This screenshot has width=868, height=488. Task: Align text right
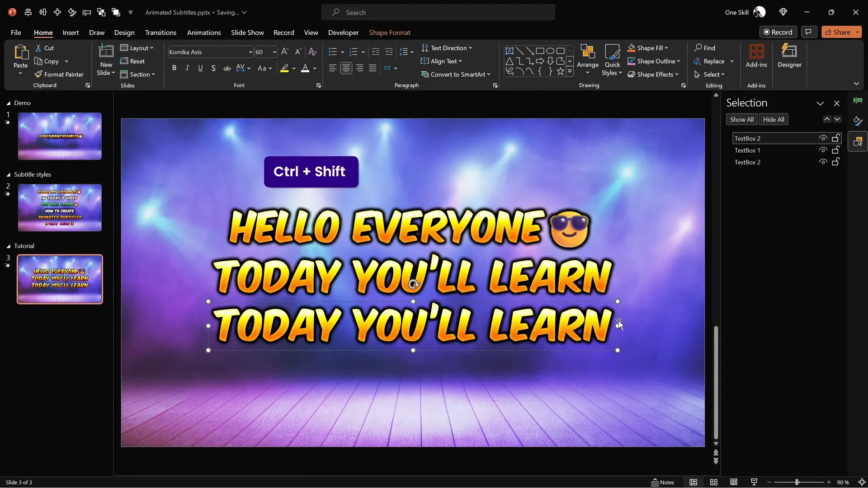click(x=359, y=68)
